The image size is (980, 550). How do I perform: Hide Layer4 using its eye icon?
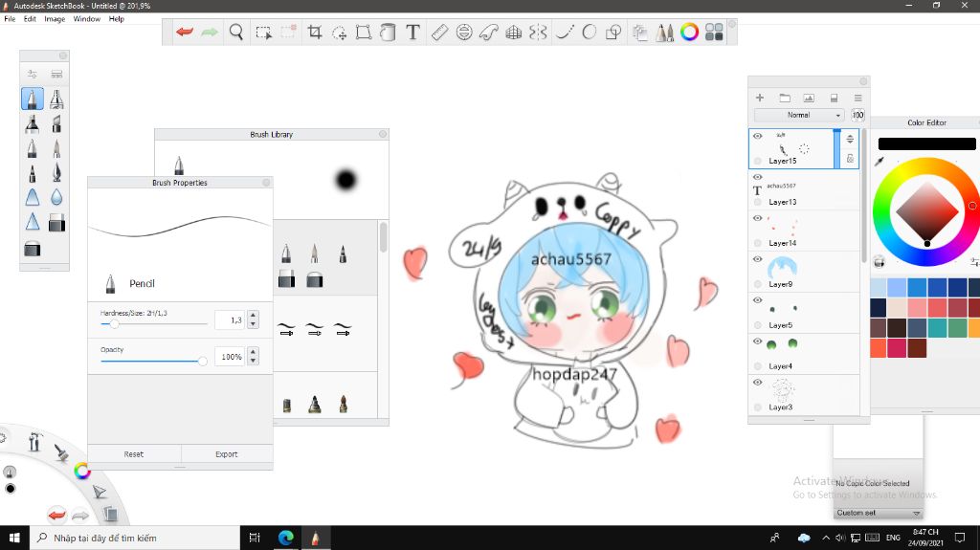[758, 341]
